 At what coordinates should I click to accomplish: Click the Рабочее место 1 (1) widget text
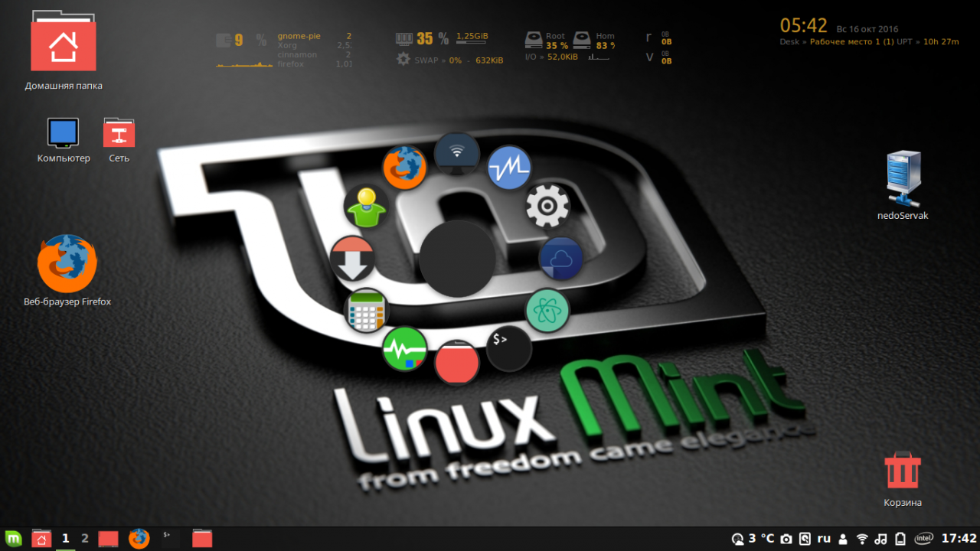[851, 42]
